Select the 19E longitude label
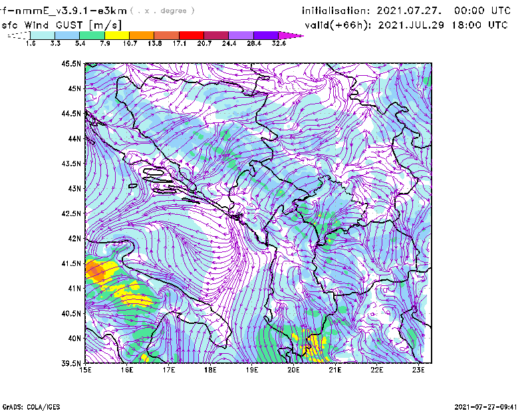The image size is (532, 411). 252,370
